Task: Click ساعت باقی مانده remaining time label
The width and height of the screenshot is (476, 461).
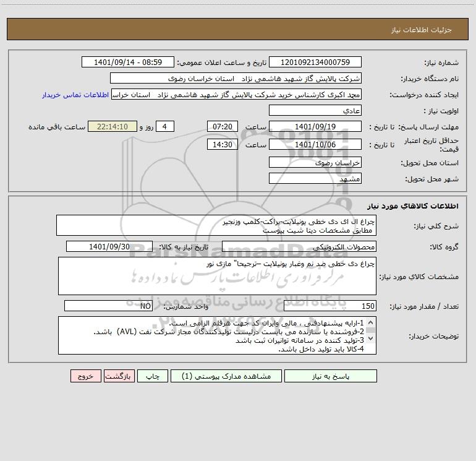Action: coord(57,127)
